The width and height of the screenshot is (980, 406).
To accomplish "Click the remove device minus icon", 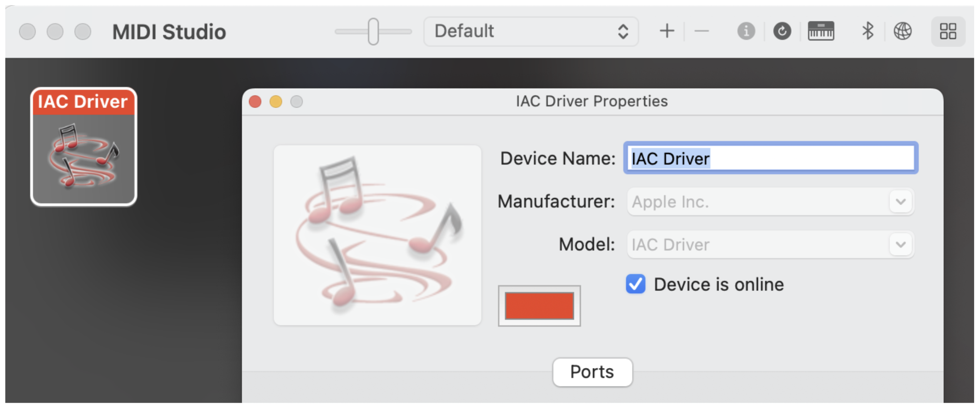I will coord(702,31).
